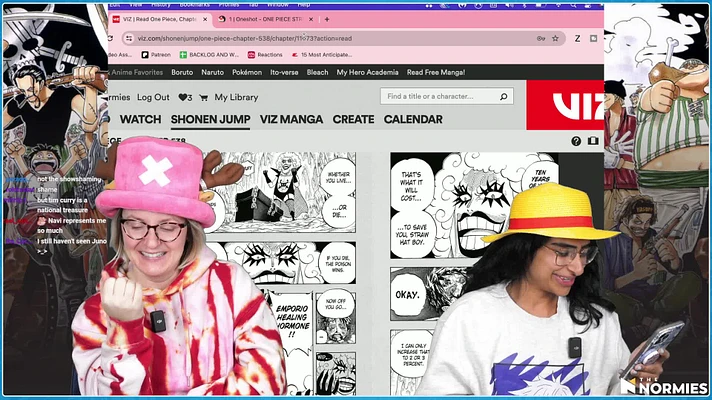
Task: Click the Ito-verse link
Action: (284, 72)
